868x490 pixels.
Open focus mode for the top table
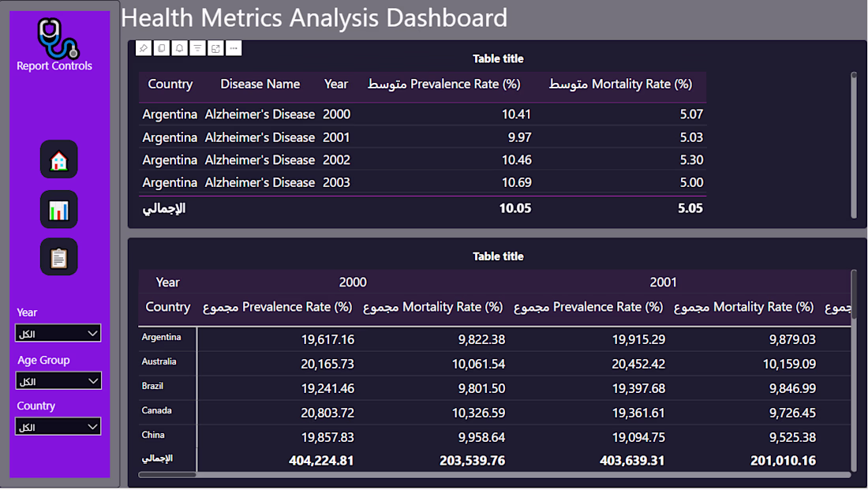[215, 48]
